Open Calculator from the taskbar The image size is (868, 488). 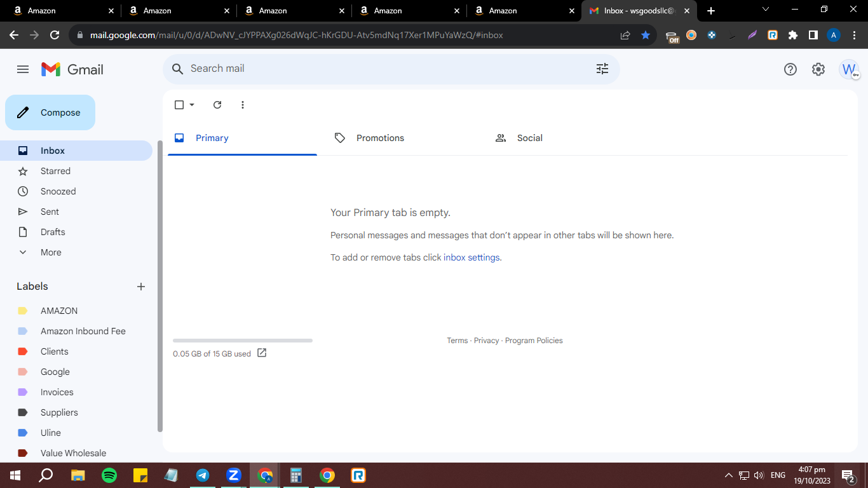(296, 475)
